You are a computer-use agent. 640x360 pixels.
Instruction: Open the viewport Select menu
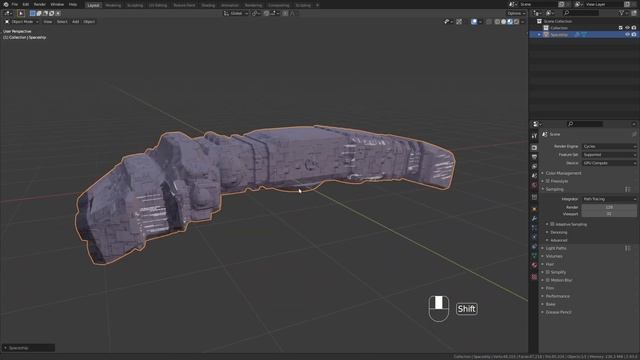coord(62,22)
